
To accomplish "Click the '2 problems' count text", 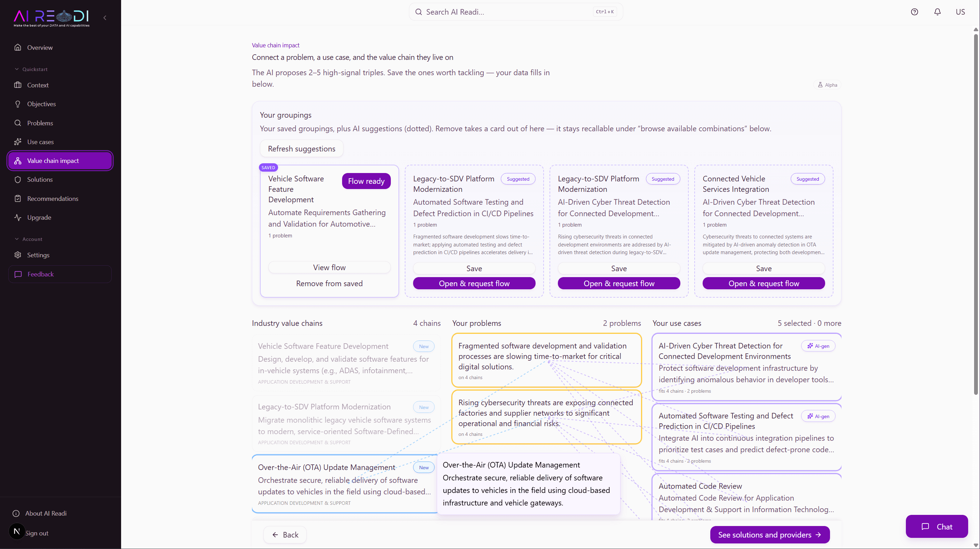I will (622, 323).
